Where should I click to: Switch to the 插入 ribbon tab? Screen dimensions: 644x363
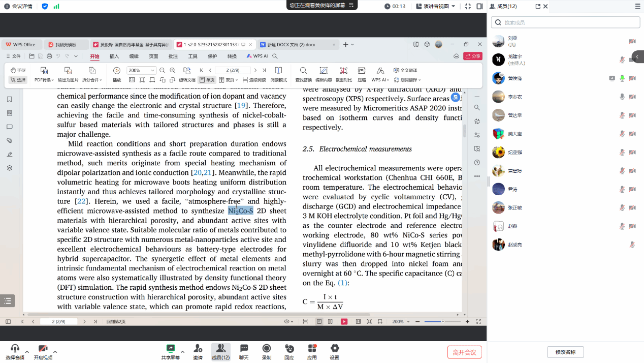[114, 56]
